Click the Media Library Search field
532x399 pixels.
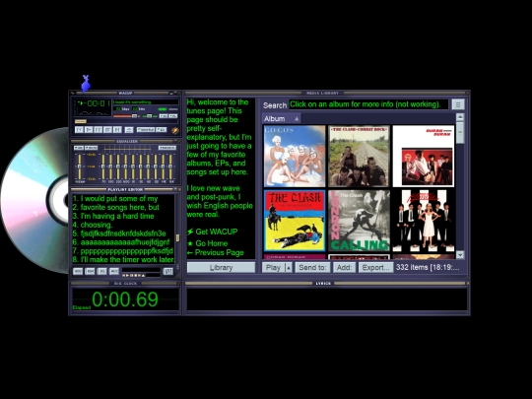pyautogui.click(x=368, y=104)
